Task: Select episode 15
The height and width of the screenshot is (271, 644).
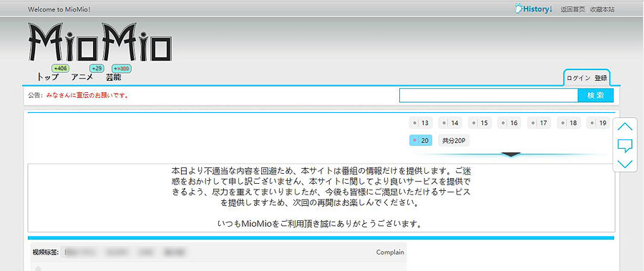Action: pos(479,123)
